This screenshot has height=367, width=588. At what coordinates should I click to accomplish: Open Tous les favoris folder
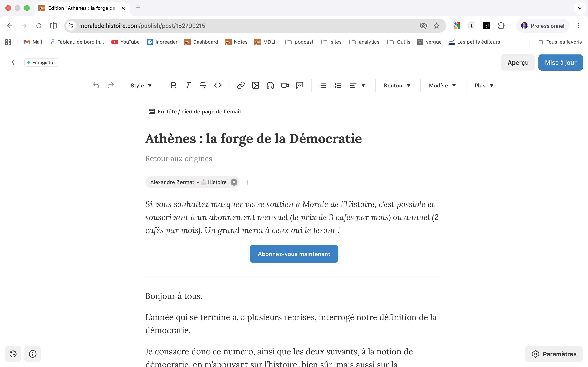tap(559, 42)
